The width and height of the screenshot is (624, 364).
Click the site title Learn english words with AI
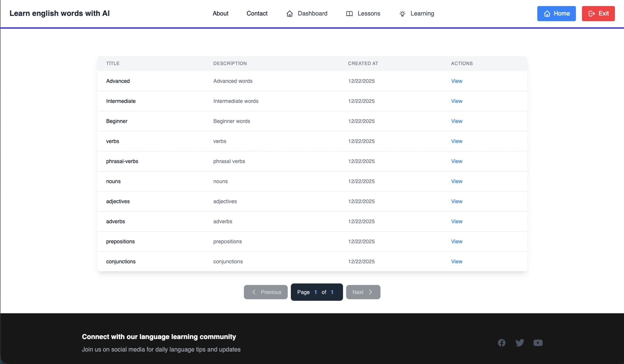tap(59, 13)
